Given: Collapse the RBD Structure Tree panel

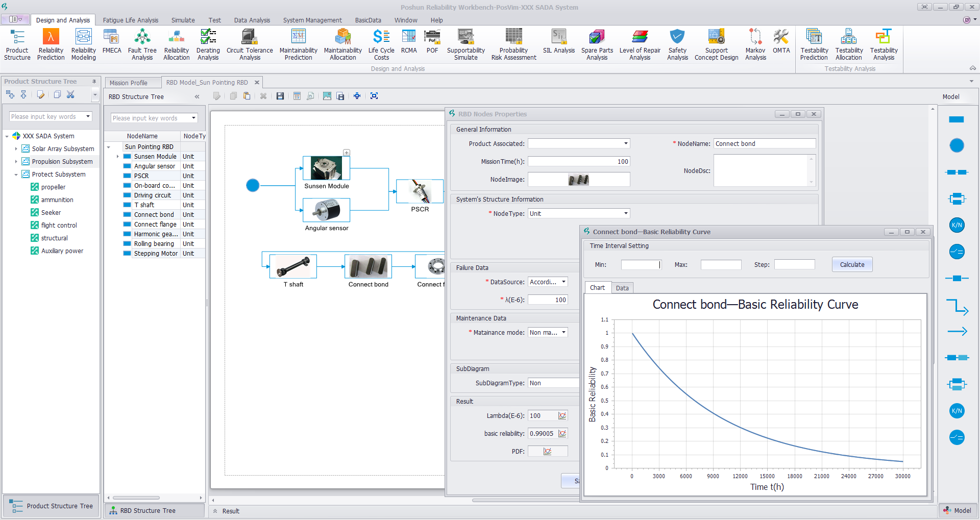Looking at the screenshot, I should point(197,97).
